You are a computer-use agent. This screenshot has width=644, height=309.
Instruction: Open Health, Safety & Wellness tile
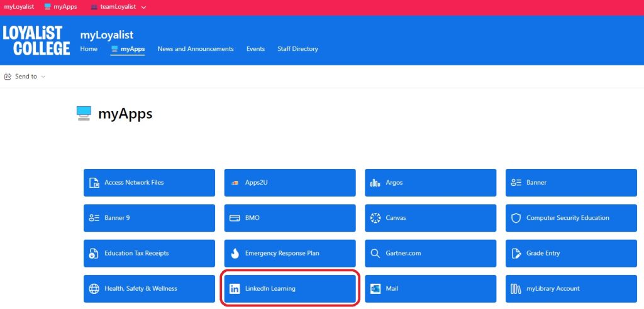coord(149,288)
